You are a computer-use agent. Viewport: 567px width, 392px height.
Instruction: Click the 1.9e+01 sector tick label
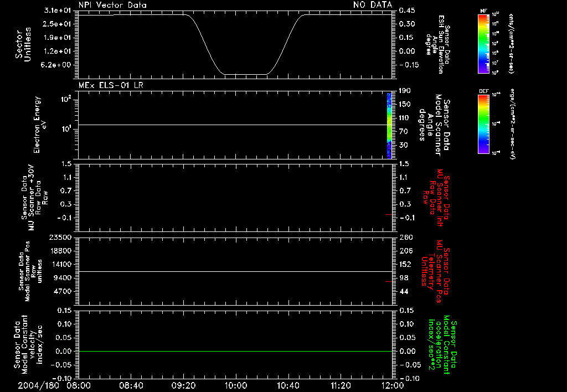pos(58,38)
